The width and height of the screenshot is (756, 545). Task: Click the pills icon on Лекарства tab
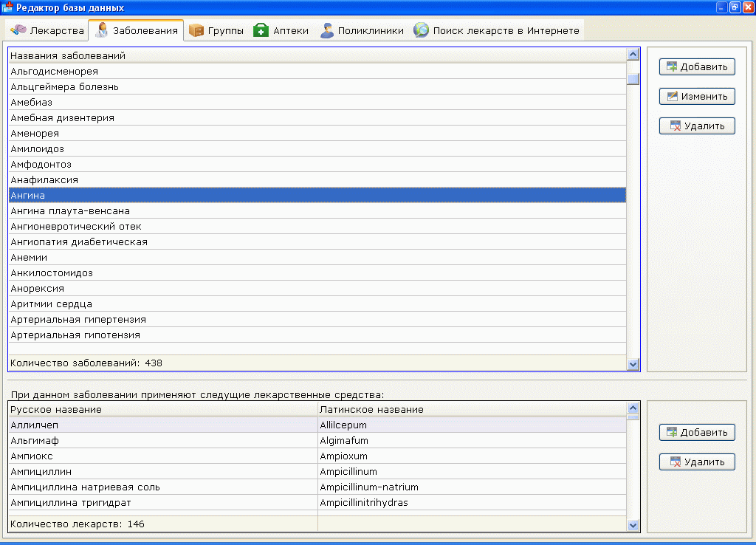click(x=18, y=30)
